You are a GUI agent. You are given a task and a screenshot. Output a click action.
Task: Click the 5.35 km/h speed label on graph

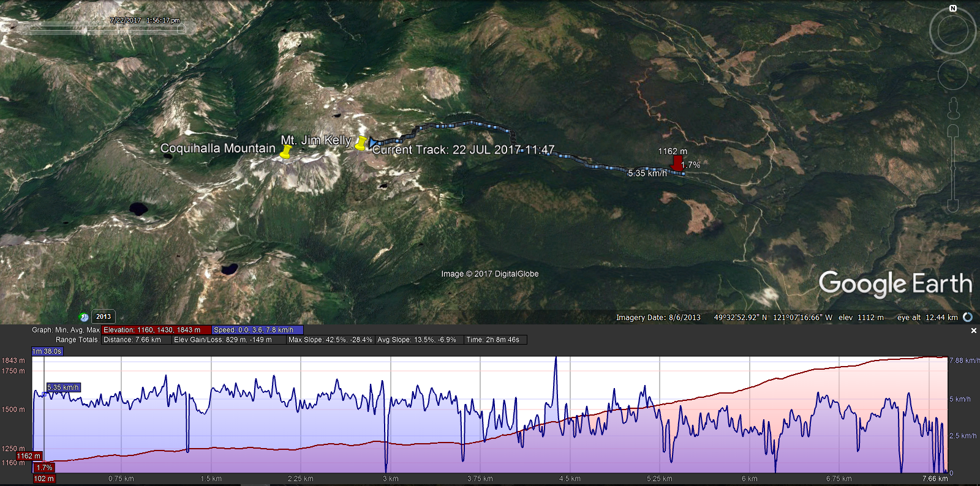tap(63, 387)
